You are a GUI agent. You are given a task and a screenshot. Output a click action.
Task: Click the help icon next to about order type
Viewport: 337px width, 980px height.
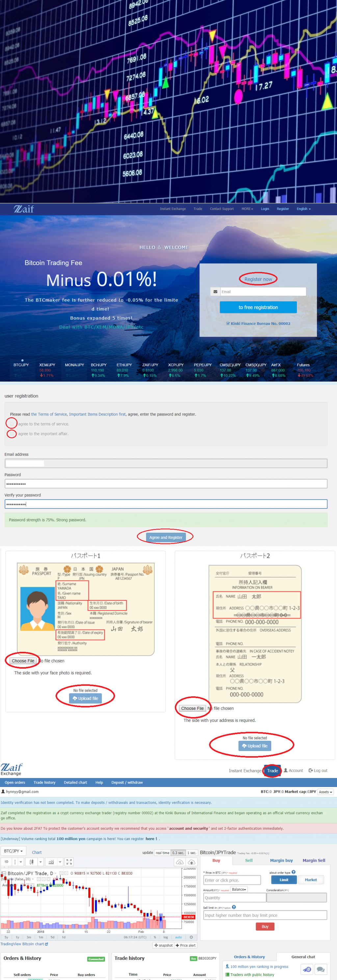coord(293,872)
